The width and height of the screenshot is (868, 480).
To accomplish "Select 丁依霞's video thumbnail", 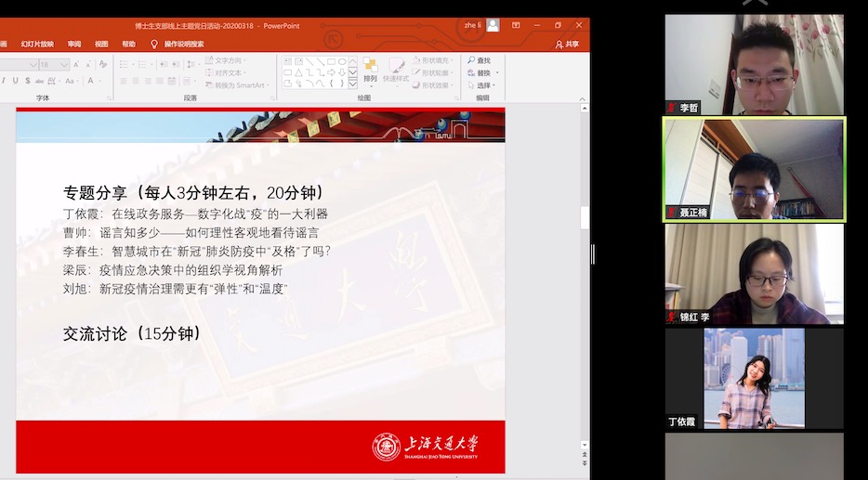I will (x=754, y=378).
